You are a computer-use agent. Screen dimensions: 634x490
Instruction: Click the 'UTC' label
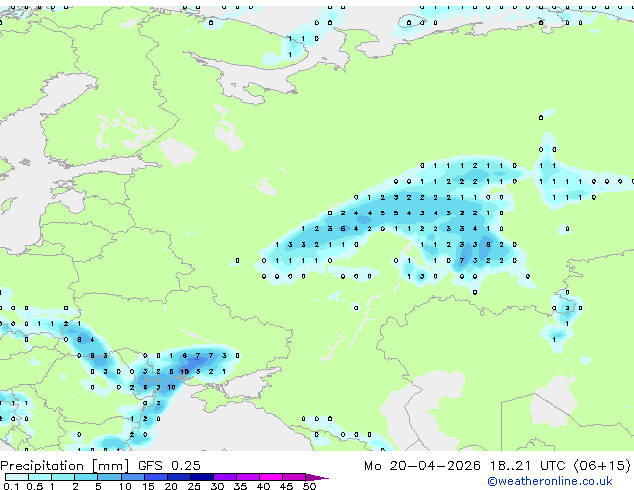[x=553, y=466]
